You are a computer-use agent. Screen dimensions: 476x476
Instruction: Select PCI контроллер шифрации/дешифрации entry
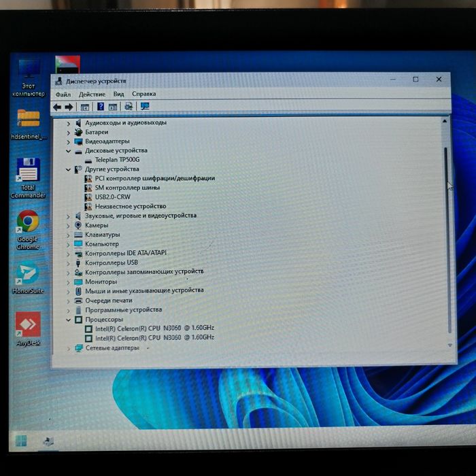coord(155,178)
